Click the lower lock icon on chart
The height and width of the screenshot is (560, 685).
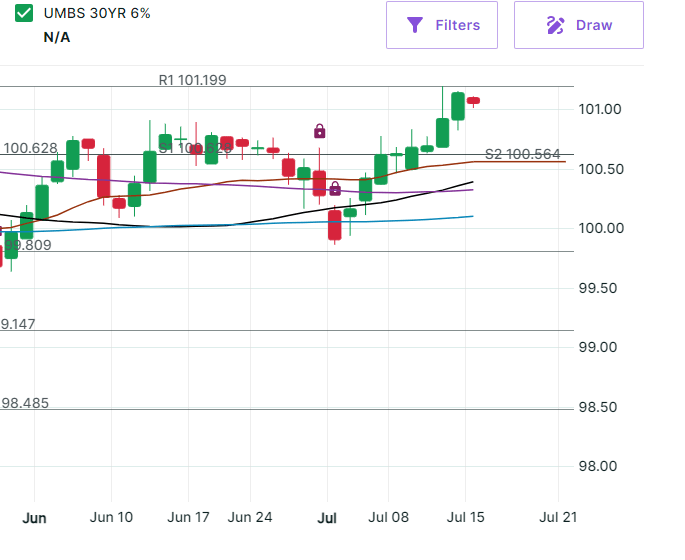(x=335, y=188)
